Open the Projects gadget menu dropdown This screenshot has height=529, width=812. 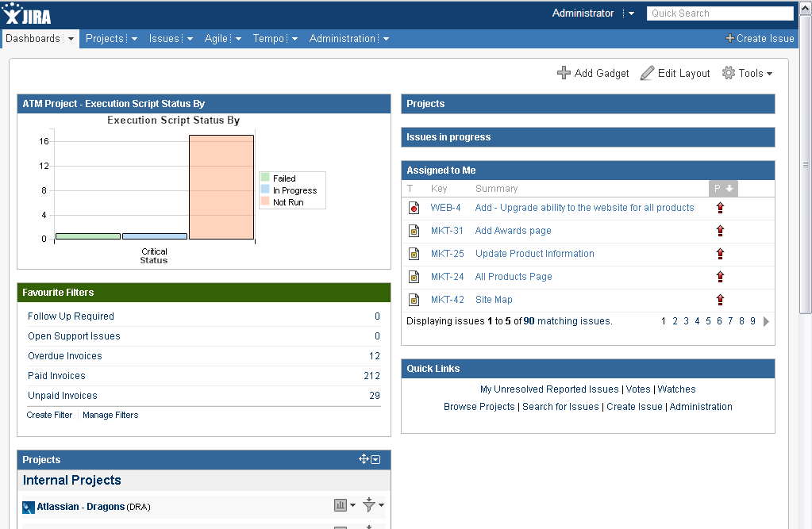coord(375,459)
